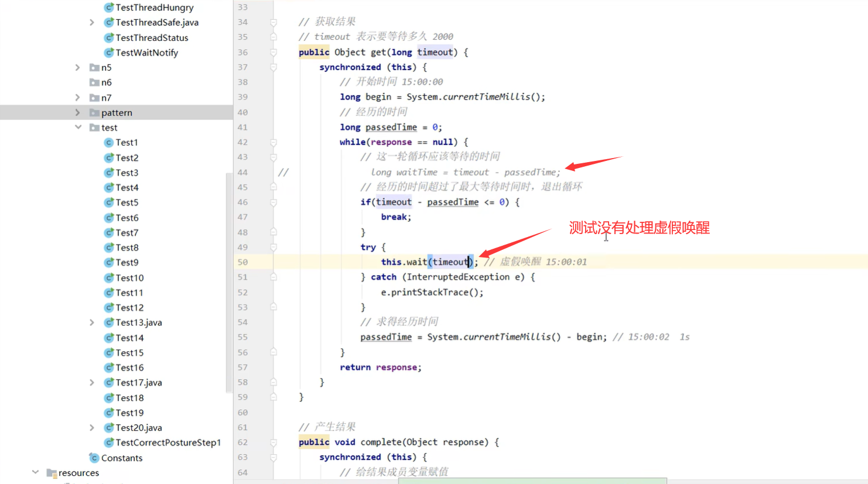Expand the Test20.java node
Viewport: 868px width, 484px height.
pyautogui.click(x=92, y=427)
